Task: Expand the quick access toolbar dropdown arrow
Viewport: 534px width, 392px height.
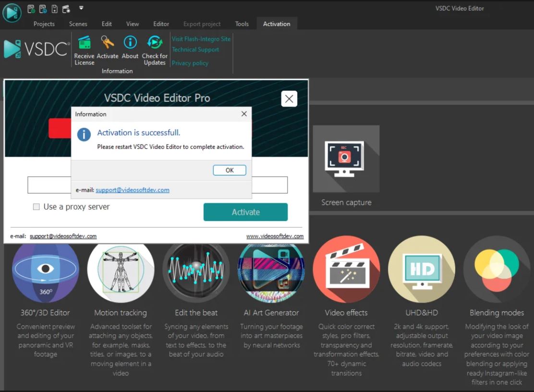Action: click(81, 8)
